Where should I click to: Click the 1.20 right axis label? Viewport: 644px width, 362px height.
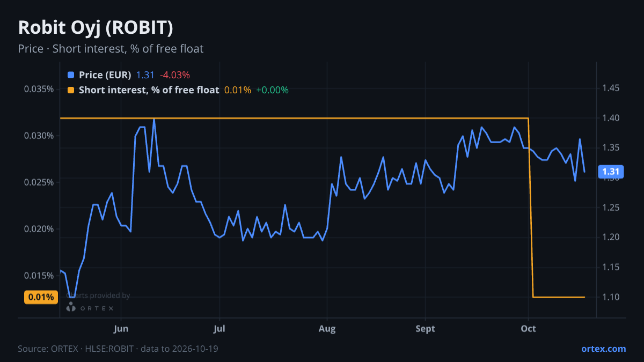pos(611,237)
